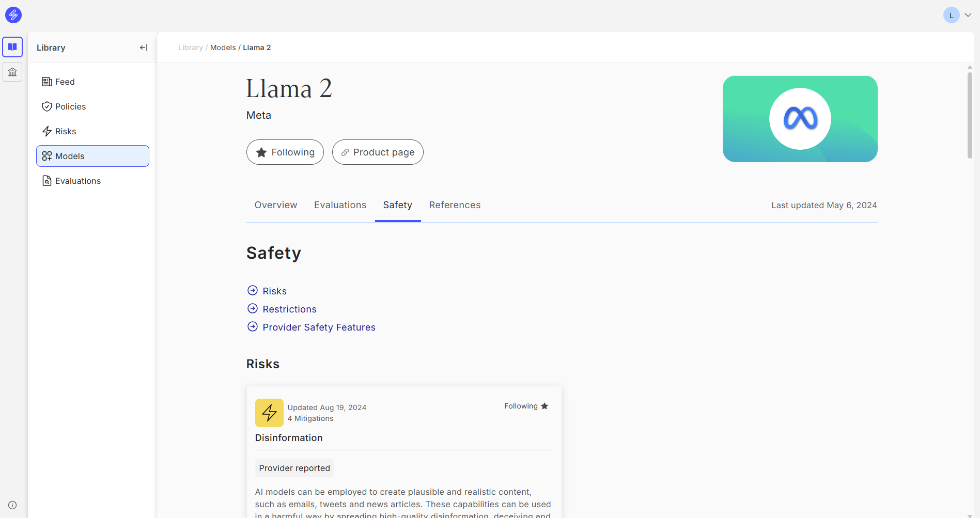
Task: Click the Library sidebar heading
Action: (x=51, y=48)
